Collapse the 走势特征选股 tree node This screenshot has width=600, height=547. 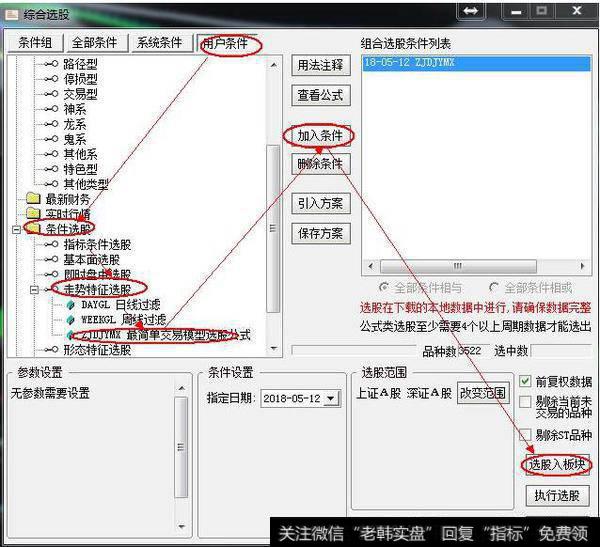34,290
